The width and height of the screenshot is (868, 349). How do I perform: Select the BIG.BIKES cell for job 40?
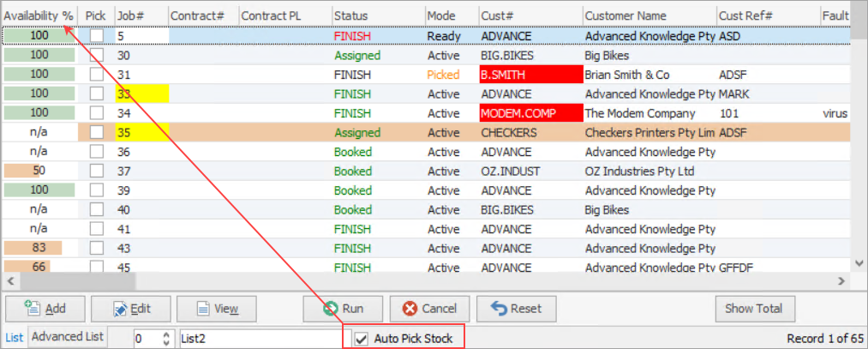[x=507, y=210]
